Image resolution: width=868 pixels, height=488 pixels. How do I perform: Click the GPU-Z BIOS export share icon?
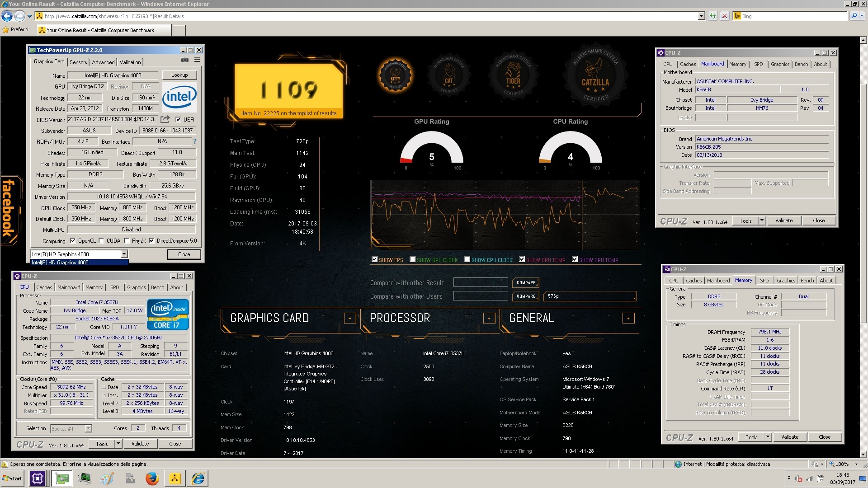coord(165,119)
